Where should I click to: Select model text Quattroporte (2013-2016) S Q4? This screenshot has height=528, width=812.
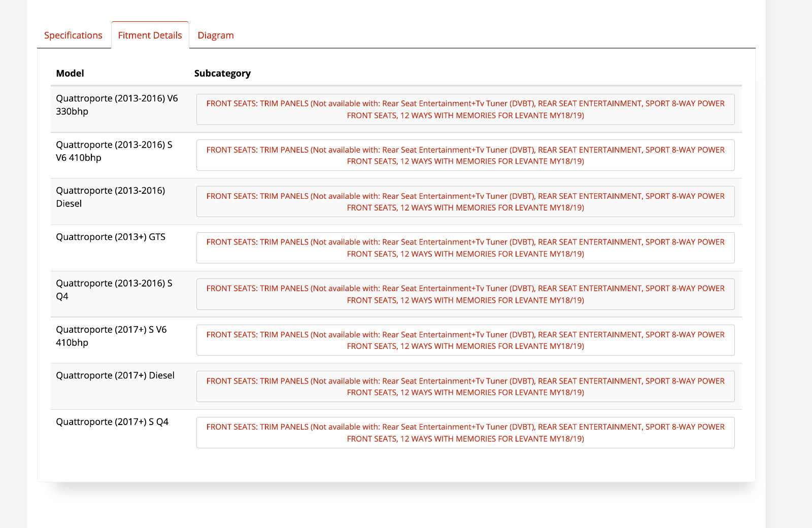(x=114, y=290)
